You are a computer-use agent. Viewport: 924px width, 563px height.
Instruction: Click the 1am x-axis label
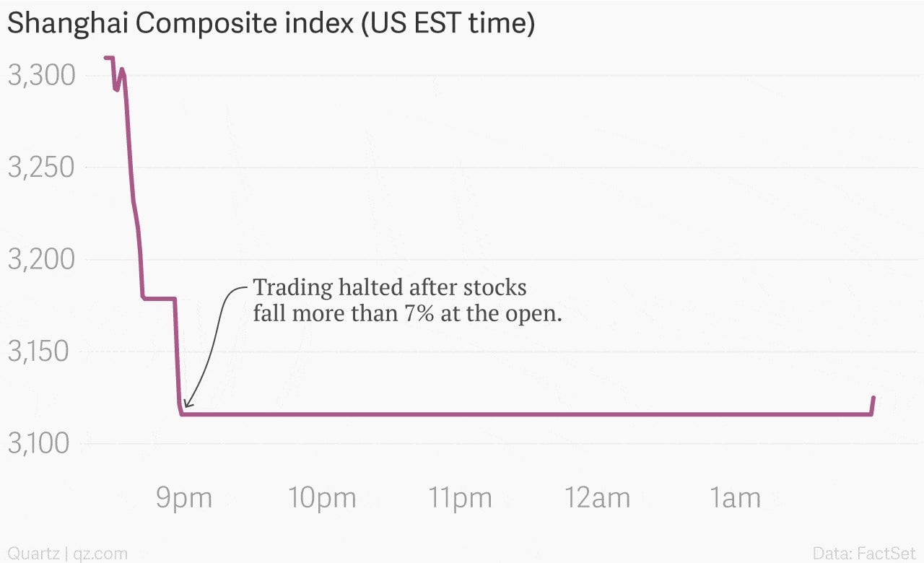click(736, 498)
